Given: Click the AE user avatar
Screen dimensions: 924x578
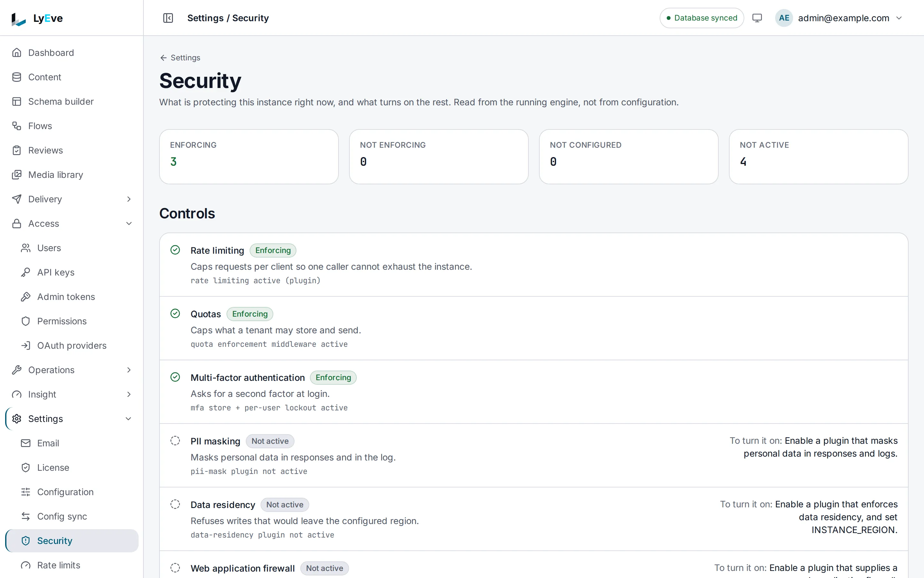Looking at the screenshot, I should click(x=784, y=18).
